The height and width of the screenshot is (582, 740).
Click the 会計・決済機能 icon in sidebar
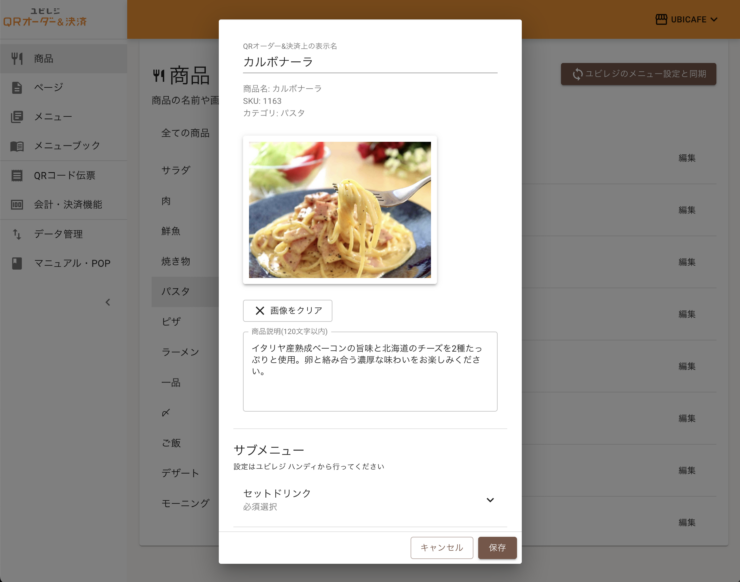click(17, 205)
